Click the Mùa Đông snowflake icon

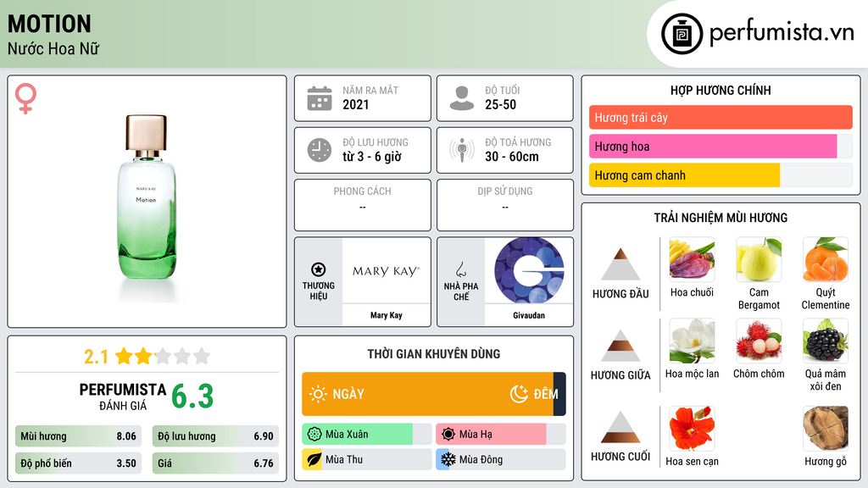tap(448, 459)
